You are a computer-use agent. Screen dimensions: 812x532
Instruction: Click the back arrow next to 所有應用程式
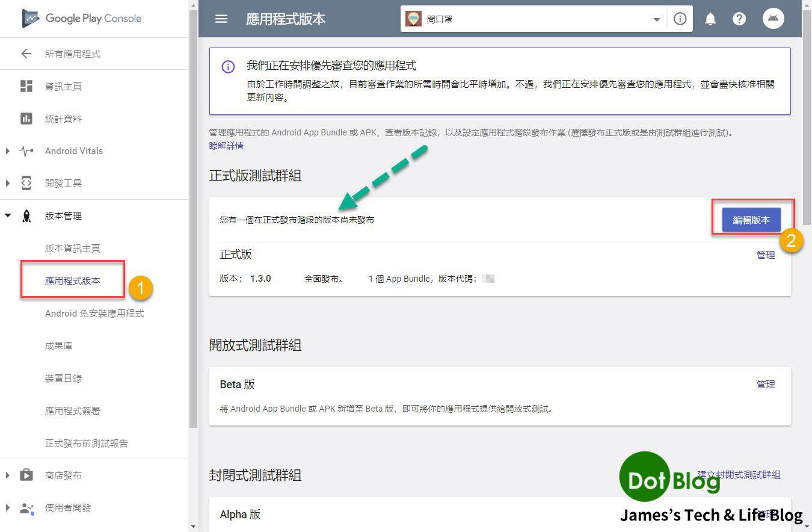point(26,54)
